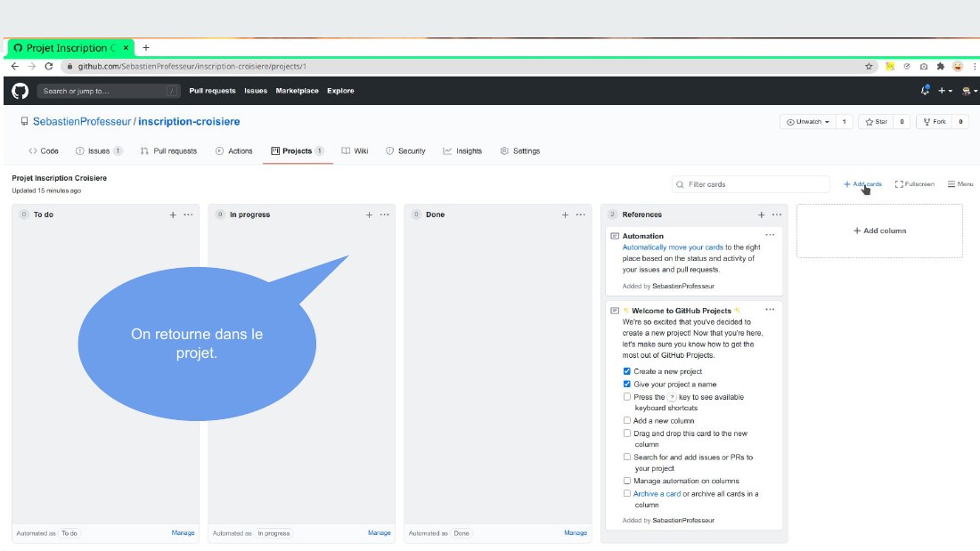Open the Wiki tab

pos(355,151)
